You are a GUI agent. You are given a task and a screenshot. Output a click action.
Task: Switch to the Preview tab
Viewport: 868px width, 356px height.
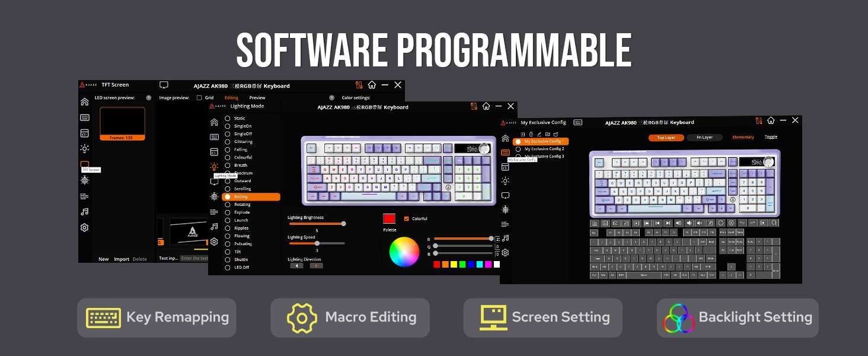(x=257, y=98)
